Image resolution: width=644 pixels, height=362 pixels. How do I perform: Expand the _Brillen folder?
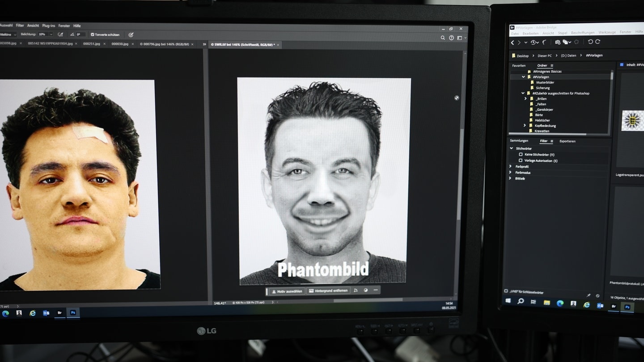(x=526, y=99)
